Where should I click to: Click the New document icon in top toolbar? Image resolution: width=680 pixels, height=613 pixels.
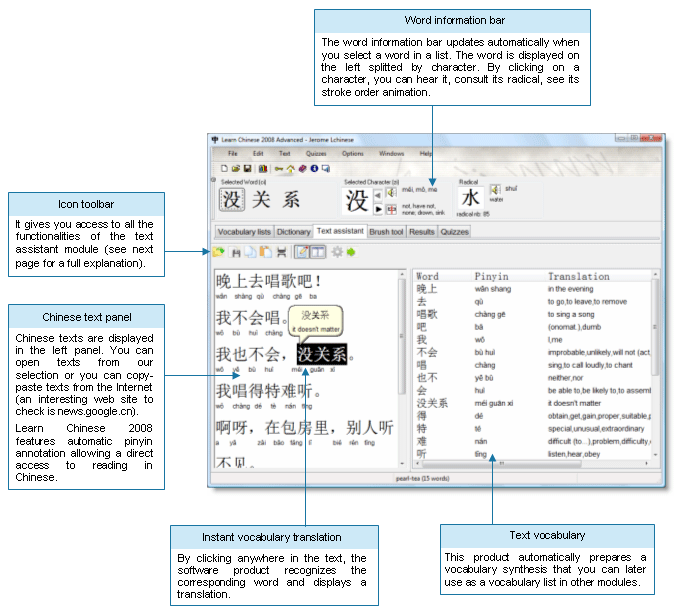224,168
